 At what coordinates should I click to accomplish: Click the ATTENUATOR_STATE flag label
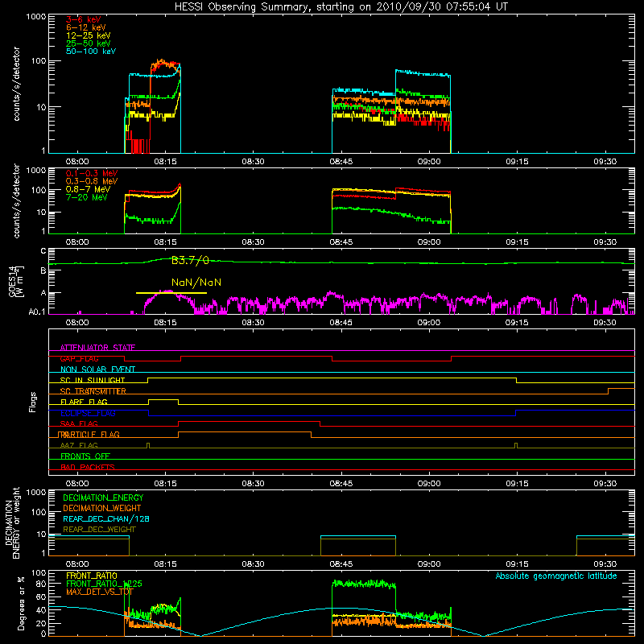tap(97, 348)
